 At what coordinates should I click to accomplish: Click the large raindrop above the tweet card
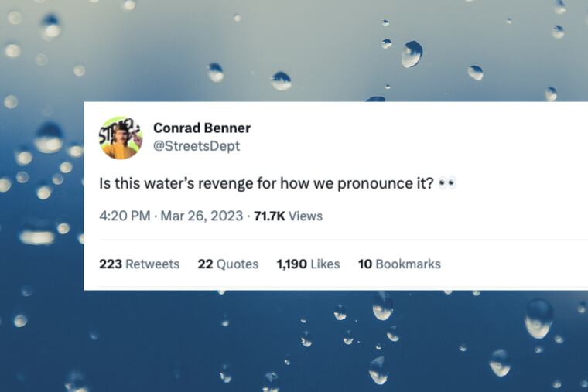[x=412, y=53]
